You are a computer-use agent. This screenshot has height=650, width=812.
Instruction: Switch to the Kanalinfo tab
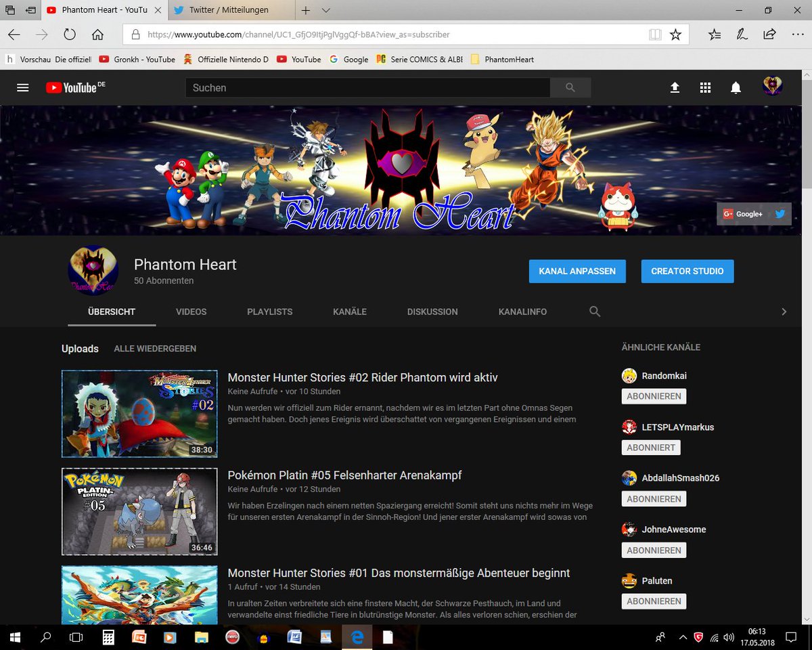point(522,311)
